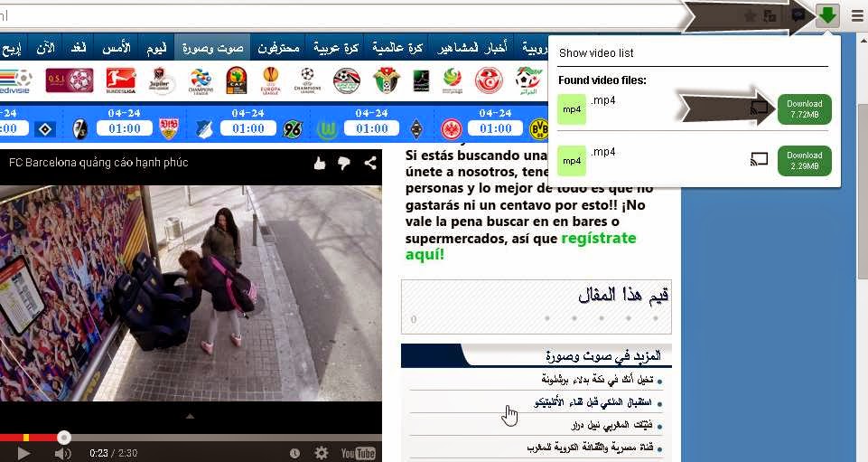This screenshot has width=868, height=462.
Task: Like the video with thumbs up
Action: 320,163
